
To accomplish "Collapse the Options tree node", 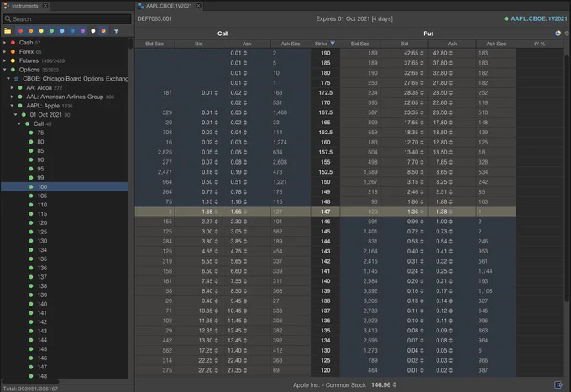I will [5, 70].
